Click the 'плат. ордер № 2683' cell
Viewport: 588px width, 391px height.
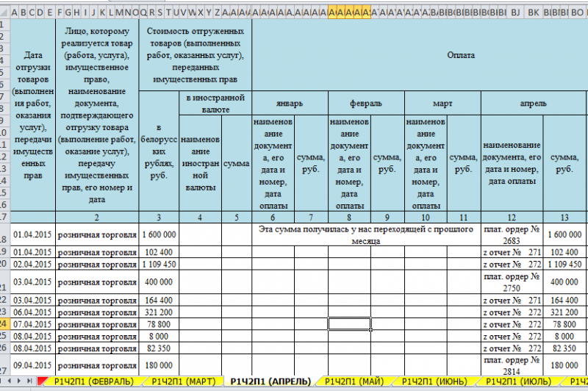point(512,234)
